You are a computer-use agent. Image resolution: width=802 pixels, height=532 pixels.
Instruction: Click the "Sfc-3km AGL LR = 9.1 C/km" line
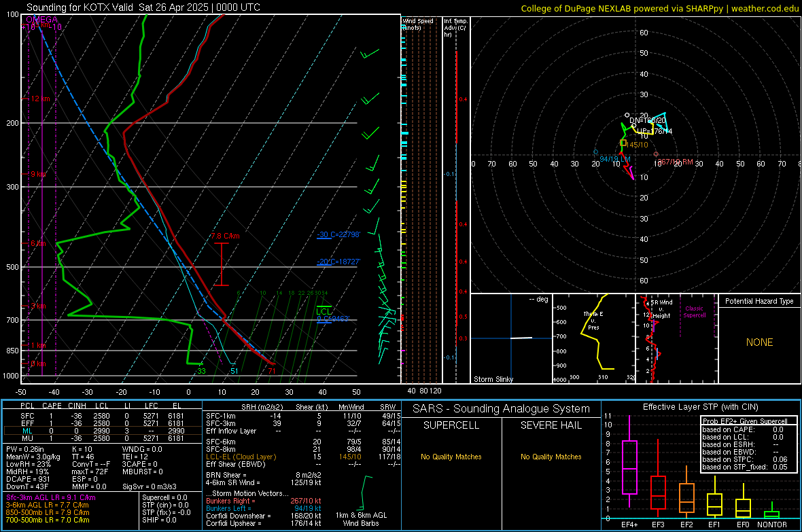[51, 498]
